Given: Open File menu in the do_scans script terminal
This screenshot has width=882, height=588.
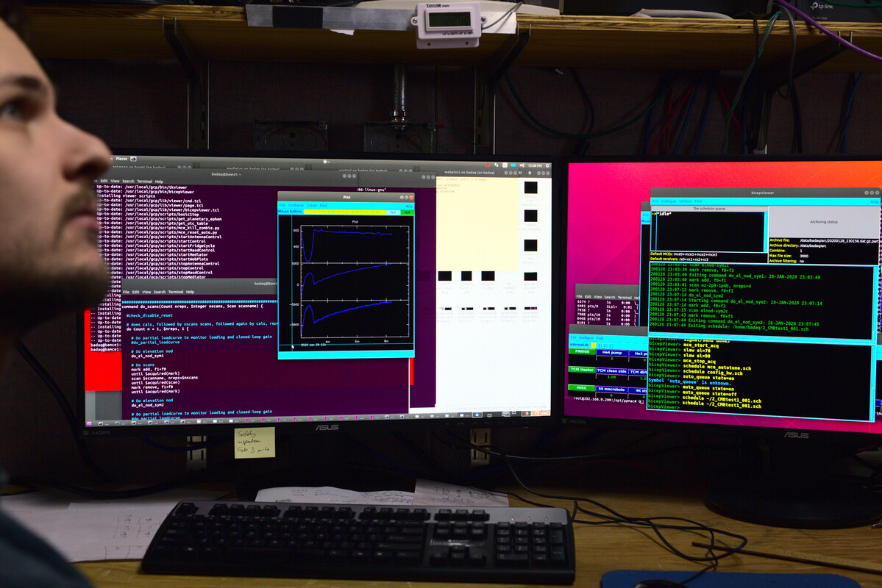Looking at the screenshot, I should [126, 292].
